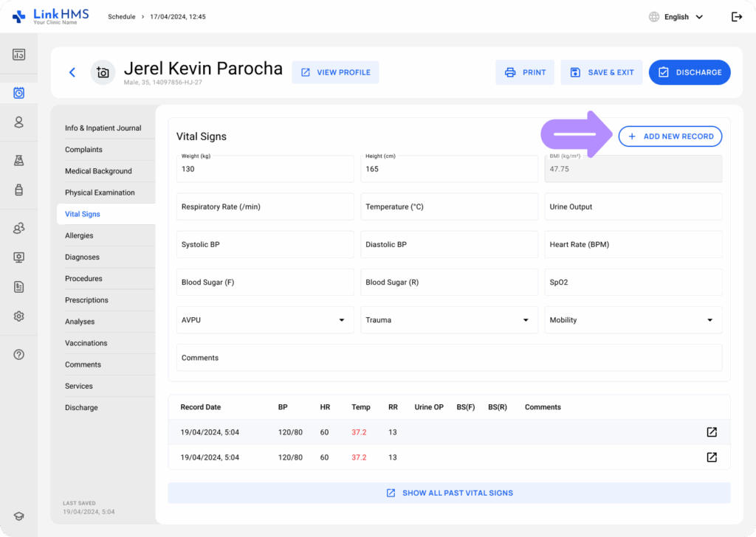Click the Temperature (°C) input field
The width and height of the screenshot is (756, 537).
pos(450,207)
